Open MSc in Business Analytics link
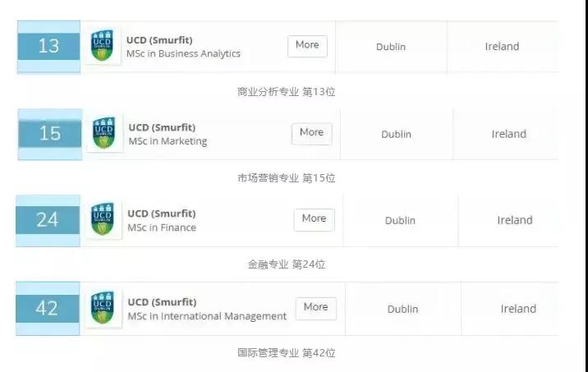 pyautogui.click(x=183, y=54)
